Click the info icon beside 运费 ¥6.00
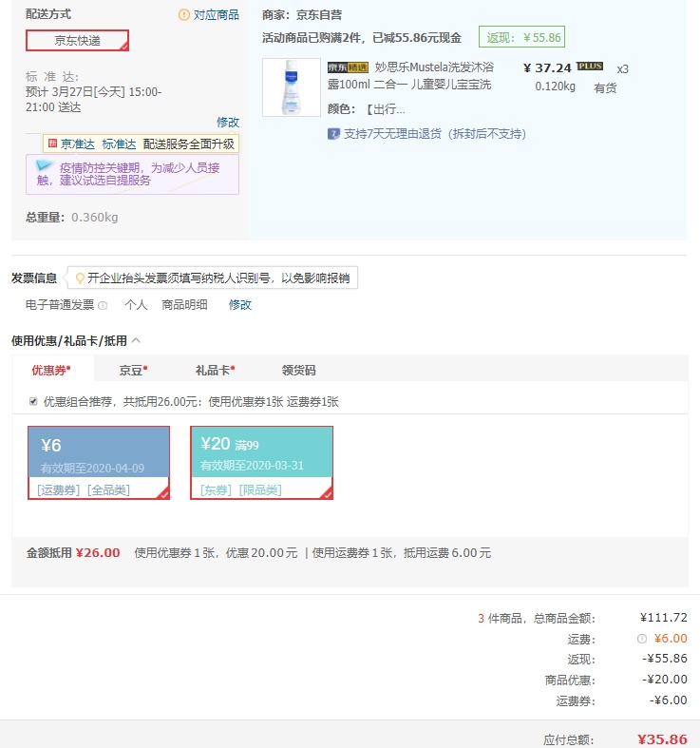Image resolution: width=700 pixels, height=748 pixels. pos(642,639)
